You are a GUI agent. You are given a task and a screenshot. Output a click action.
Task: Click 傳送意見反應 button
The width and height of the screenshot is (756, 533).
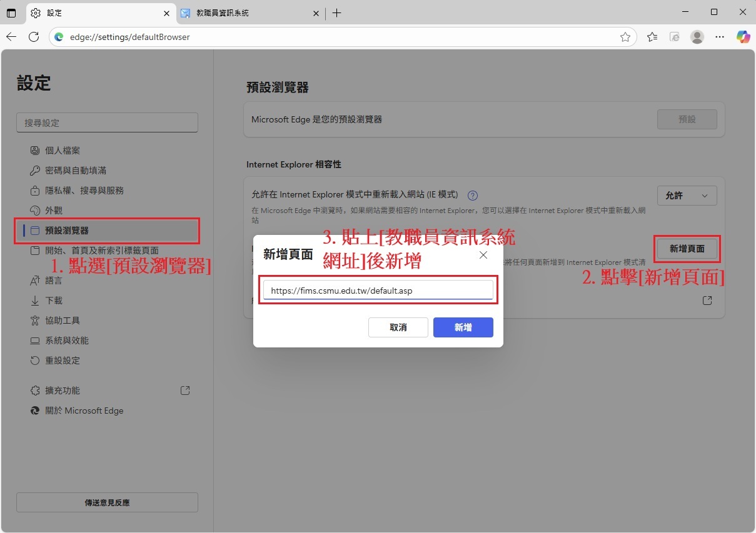107,502
